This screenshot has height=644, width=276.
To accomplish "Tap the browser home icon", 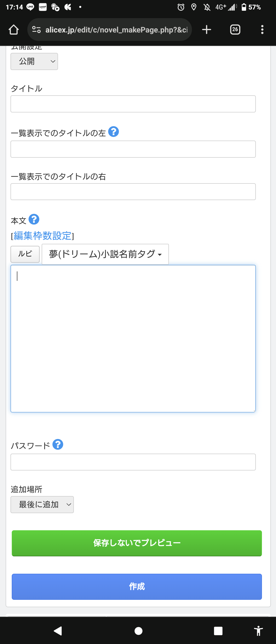I will (x=14, y=30).
